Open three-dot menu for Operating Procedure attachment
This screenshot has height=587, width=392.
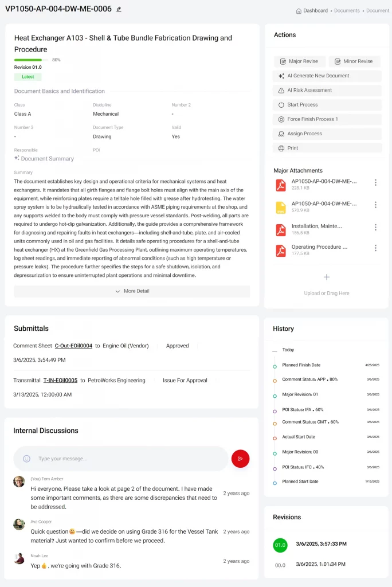point(375,248)
